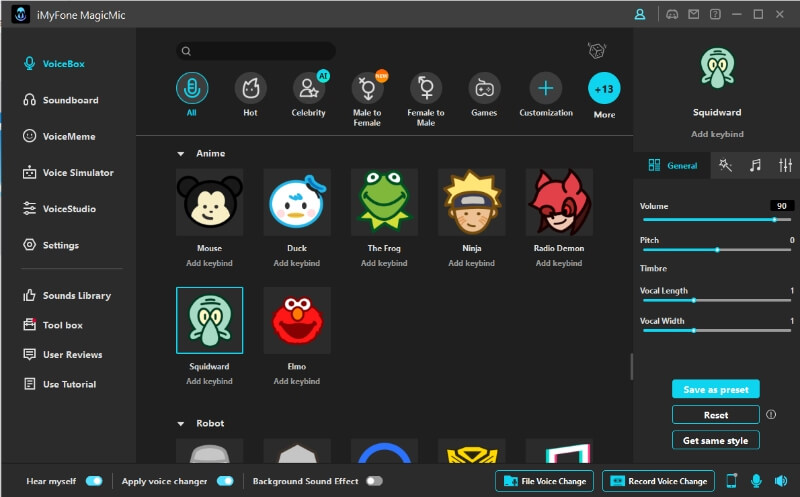This screenshot has height=497, width=800.
Task: Switch to the music note tab
Action: click(755, 165)
